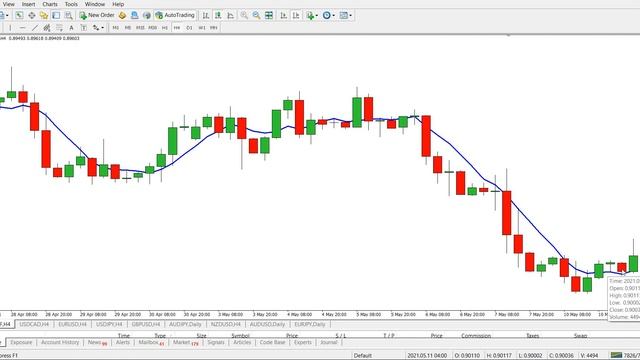Open the Tools menu
This screenshot has width=640, height=360.
tap(71, 4)
